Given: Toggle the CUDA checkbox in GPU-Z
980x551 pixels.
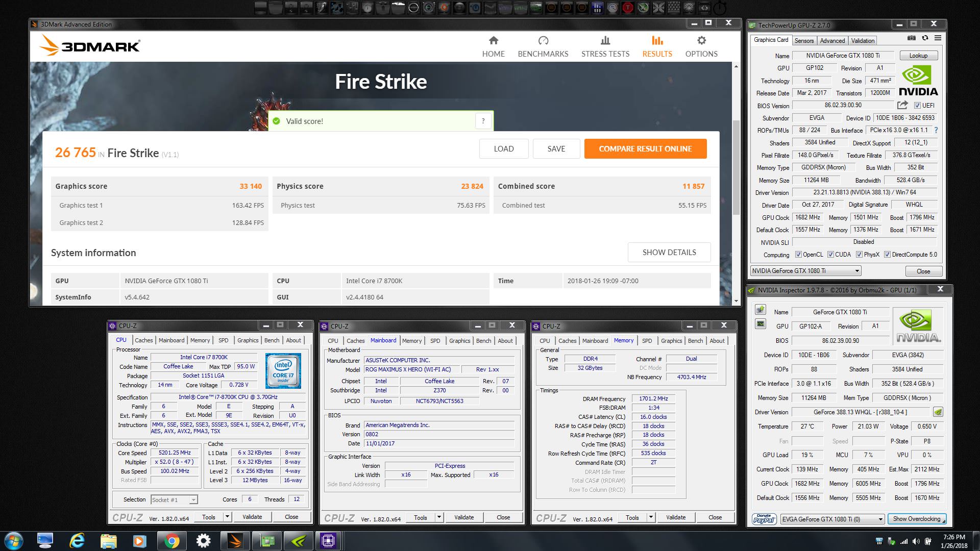Looking at the screenshot, I should pyautogui.click(x=830, y=255).
